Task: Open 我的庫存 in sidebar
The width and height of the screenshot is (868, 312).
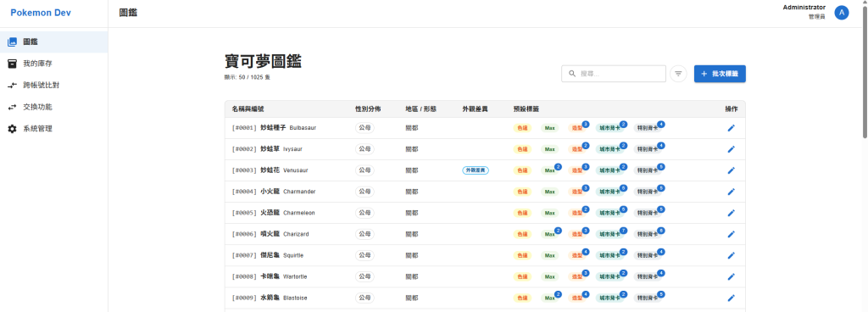Action: [x=53, y=64]
